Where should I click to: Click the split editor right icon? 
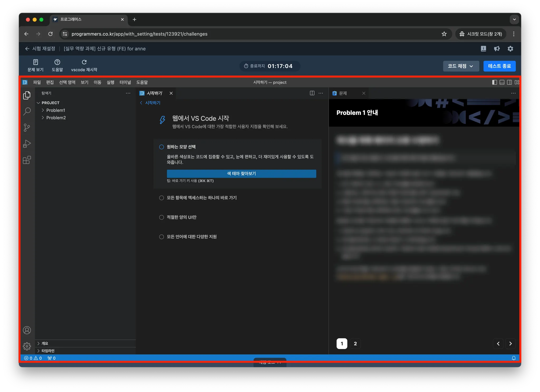click(x=312, y=93)
